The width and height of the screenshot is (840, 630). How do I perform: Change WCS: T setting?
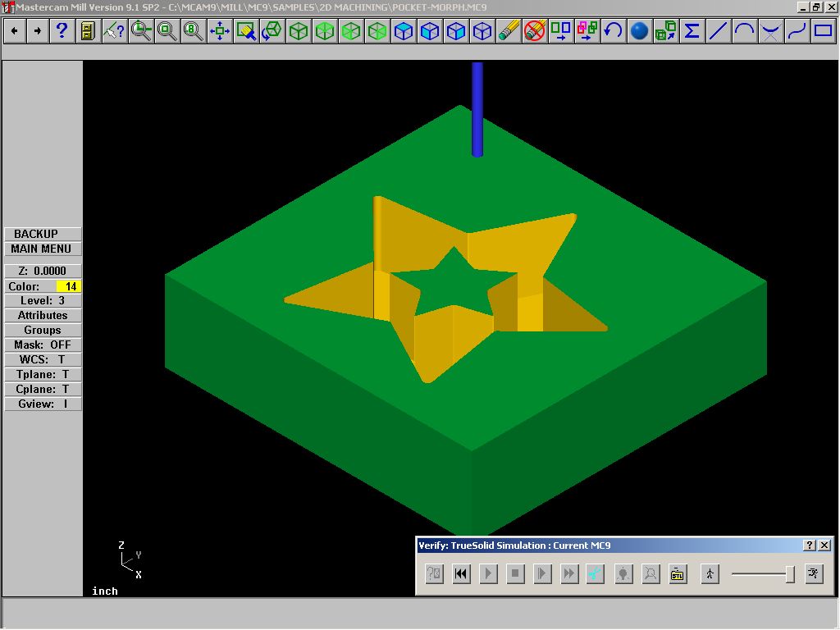point(43,360)
